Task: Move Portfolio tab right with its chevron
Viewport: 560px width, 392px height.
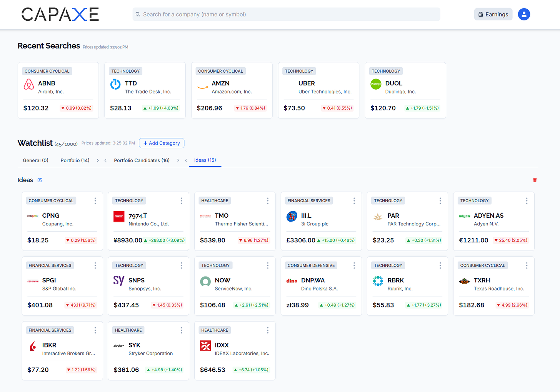Action: pyautogui.click(x=98, y=160)
